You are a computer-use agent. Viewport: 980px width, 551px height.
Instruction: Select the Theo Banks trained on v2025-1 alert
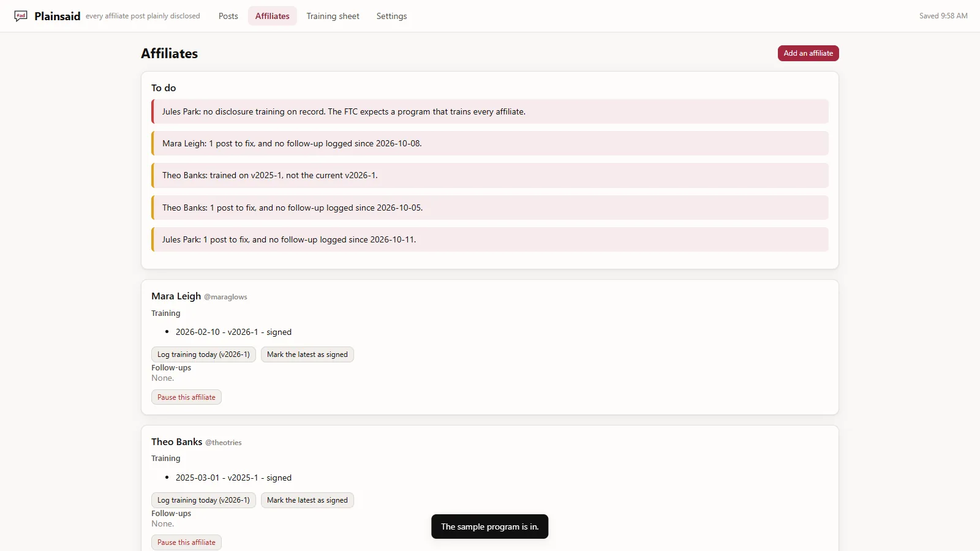490,175
